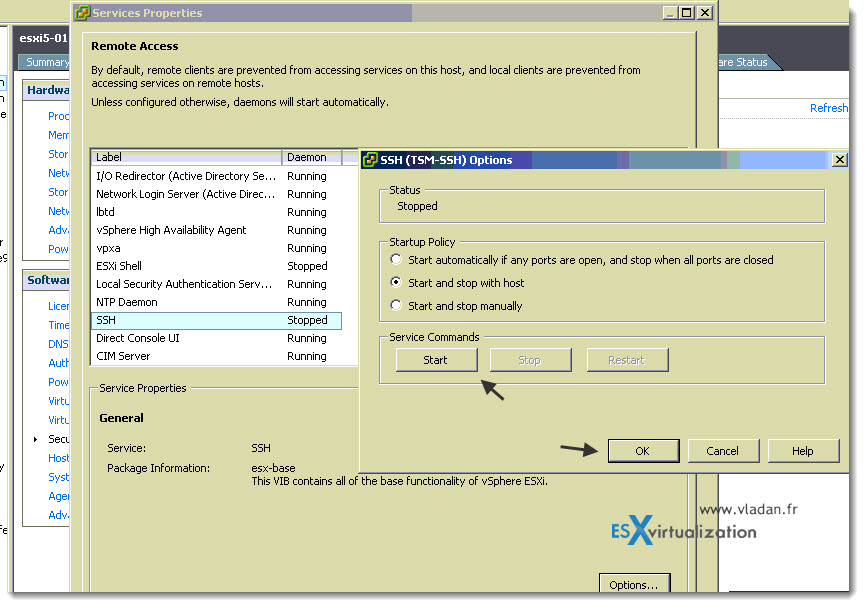Select 'Start and stop manually' radio
This screenshot has width=864, height=607.
(396, 305)
